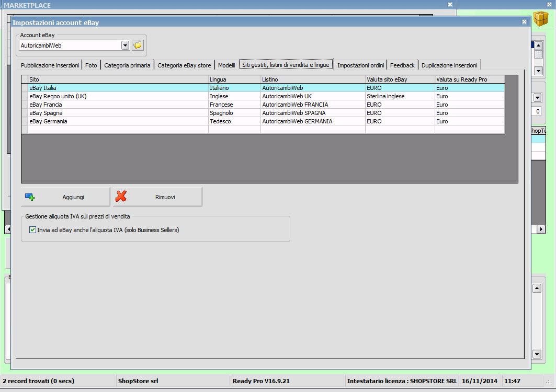The width and height of the screenshot is (556, 392).
Task: Toggle Invia ad eBay aliquota IVA checkbox
Action: [33, 229]
